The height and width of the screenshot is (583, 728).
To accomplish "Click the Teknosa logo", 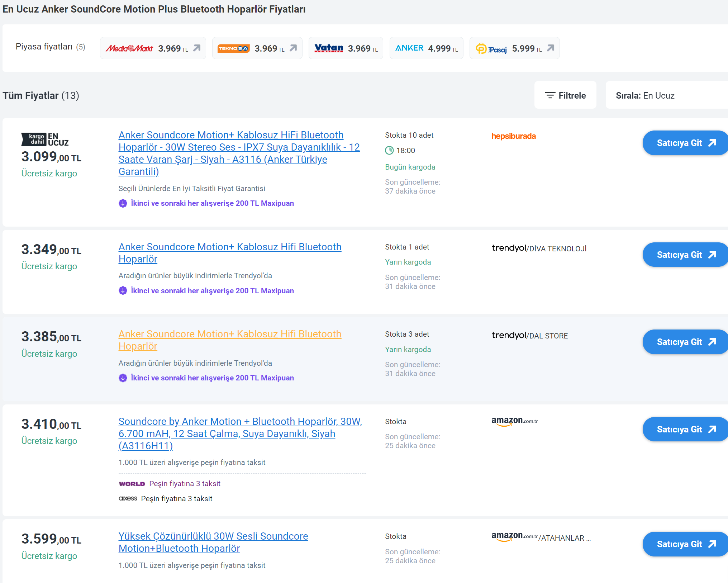I will (233, 48).
